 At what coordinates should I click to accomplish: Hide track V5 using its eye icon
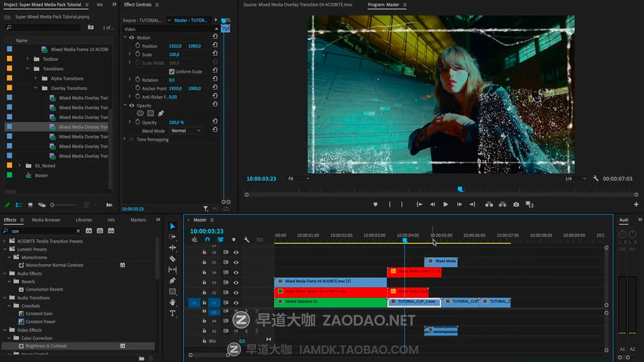pos(236,262)
